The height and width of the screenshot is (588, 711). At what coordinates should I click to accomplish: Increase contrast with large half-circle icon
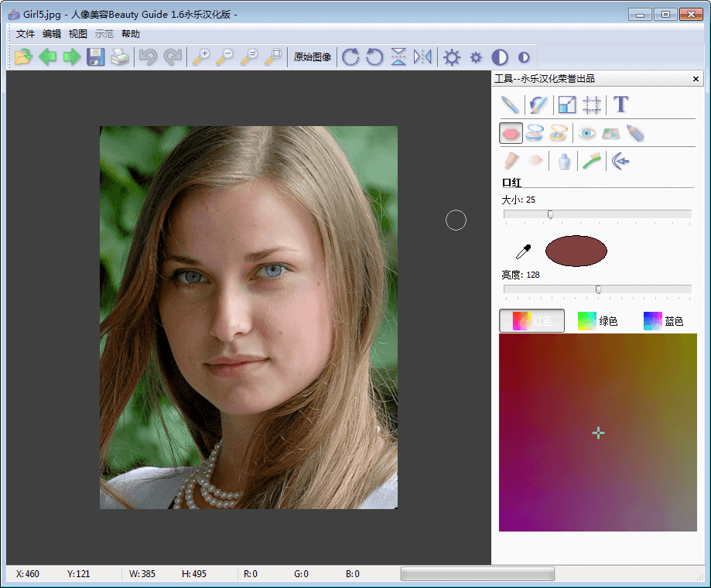(500, 57)
